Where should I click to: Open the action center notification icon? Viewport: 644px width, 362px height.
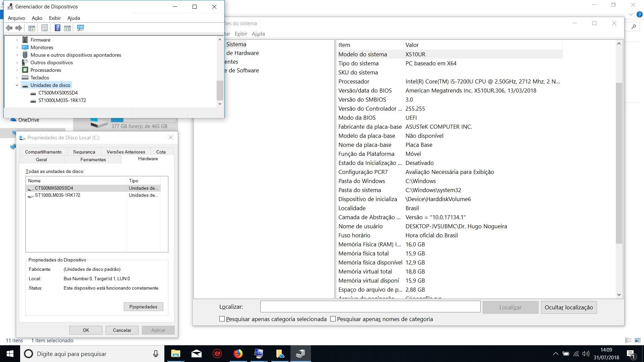click(631, 354)
